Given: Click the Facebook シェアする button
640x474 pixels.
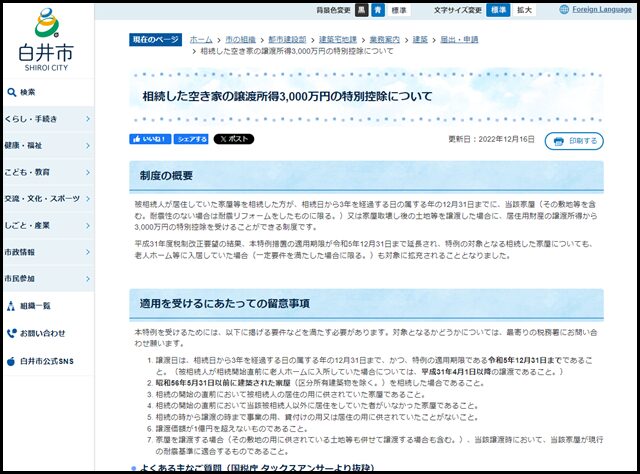Looking at the screenshot, I should [x=191, y=139].
